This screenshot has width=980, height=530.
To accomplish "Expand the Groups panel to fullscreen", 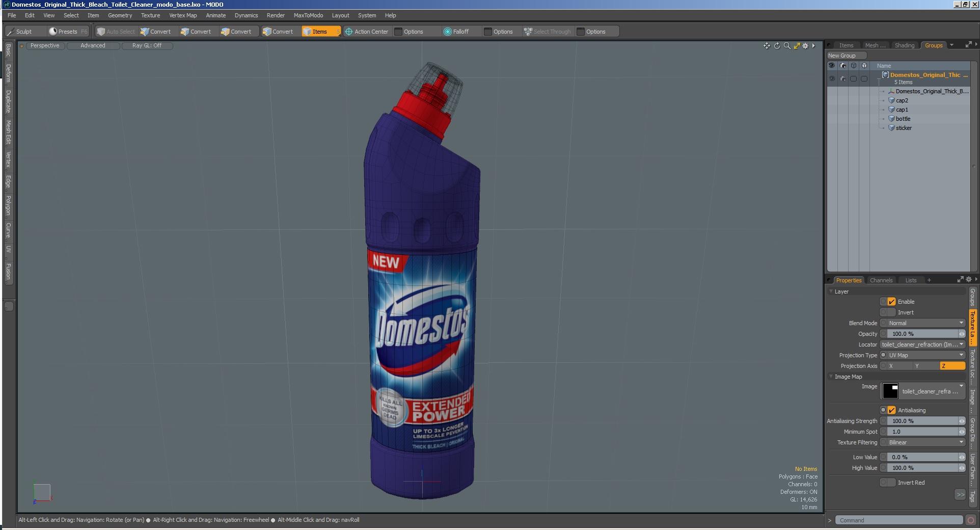I will [x=968, y=45].
